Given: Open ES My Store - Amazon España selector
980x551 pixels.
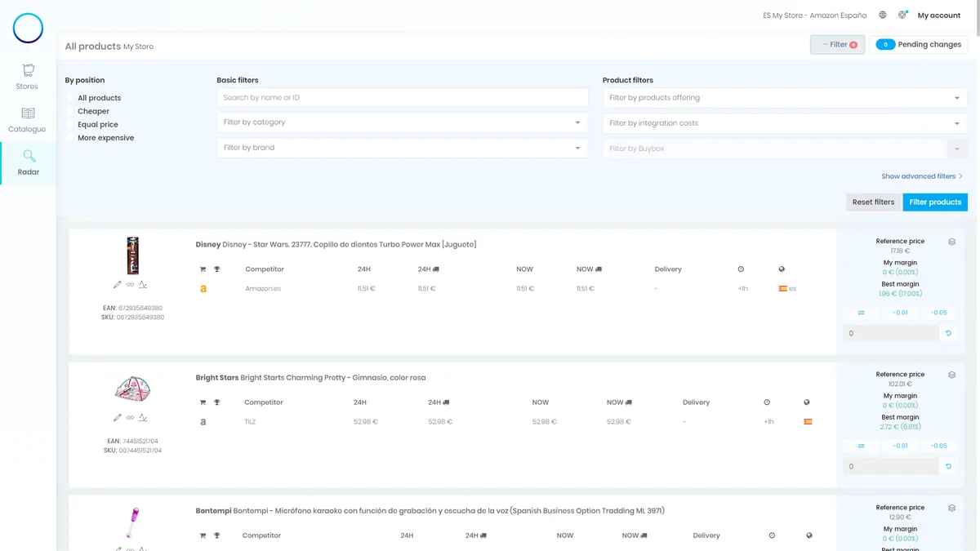Looking at the screenshot, I should pos(815,16).
